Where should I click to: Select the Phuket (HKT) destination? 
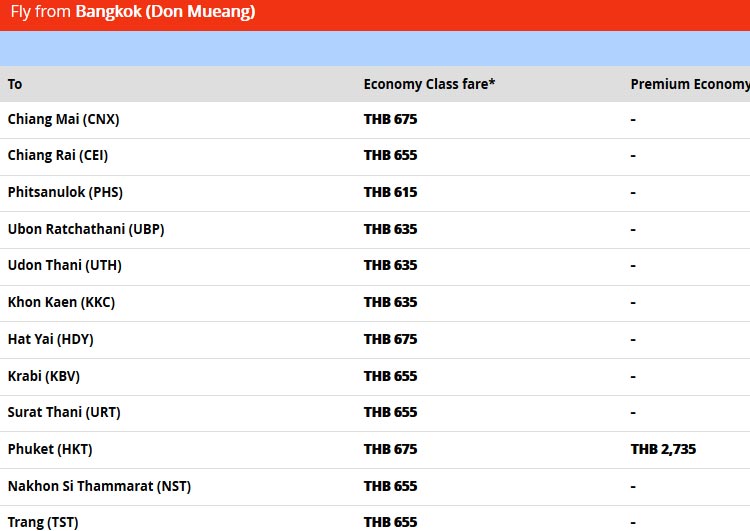point(50,449)
